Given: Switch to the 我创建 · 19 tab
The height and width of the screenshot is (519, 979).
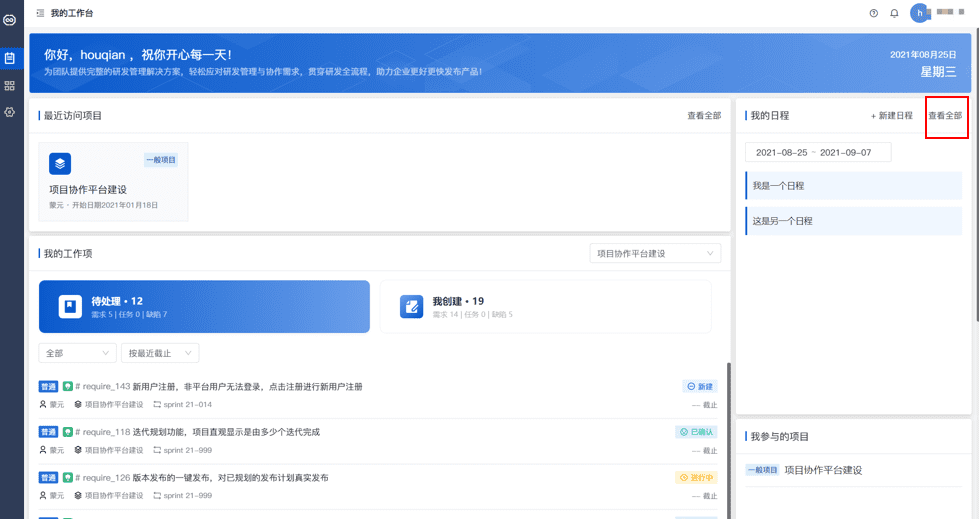Looking at the screenshot, I should (545, 307).
